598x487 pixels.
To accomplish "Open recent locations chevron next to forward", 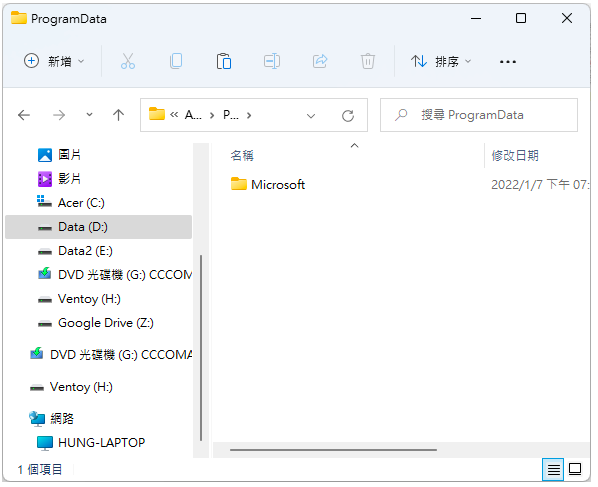I will 89,114.
